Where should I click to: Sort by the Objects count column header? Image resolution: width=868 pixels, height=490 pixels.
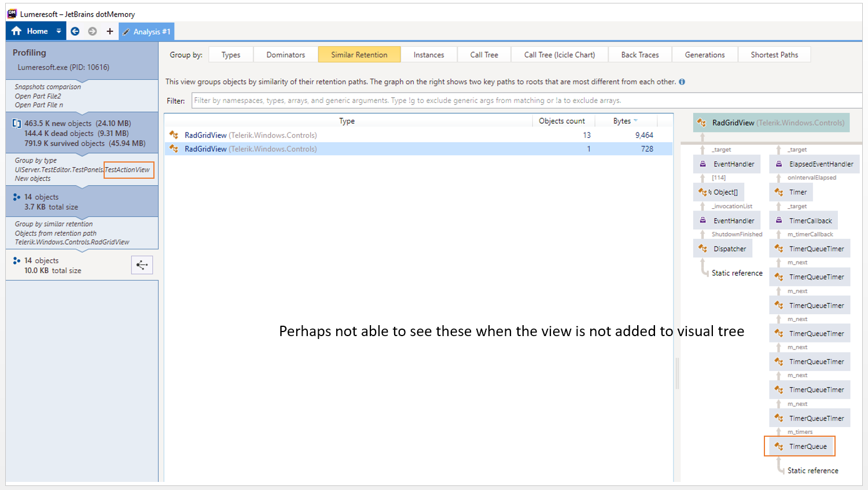[x=562, y=121]
